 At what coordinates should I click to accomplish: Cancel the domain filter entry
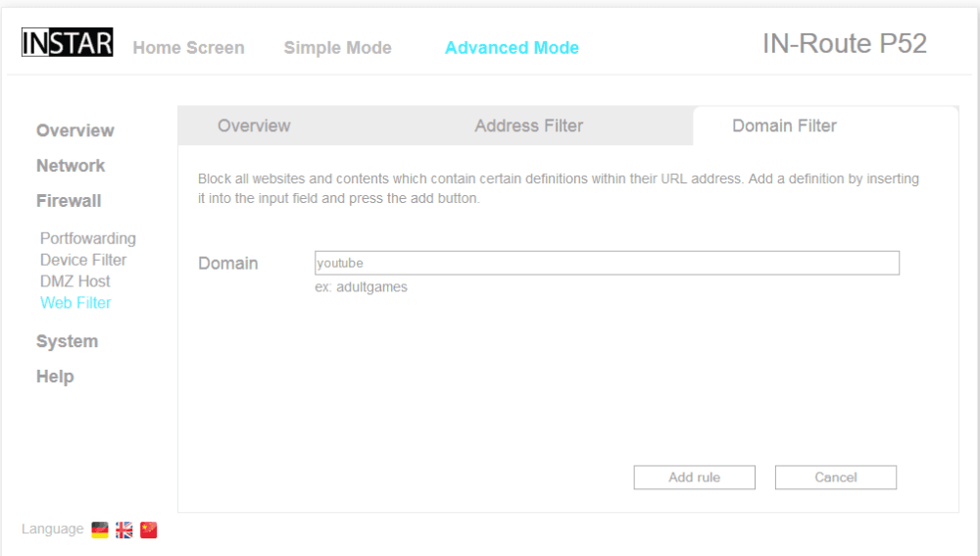835,478
